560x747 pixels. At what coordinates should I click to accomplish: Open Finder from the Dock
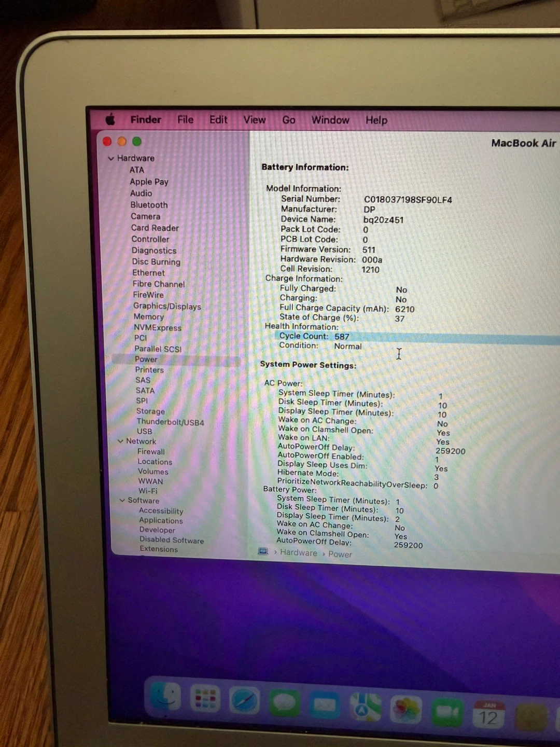pos(165,697)
